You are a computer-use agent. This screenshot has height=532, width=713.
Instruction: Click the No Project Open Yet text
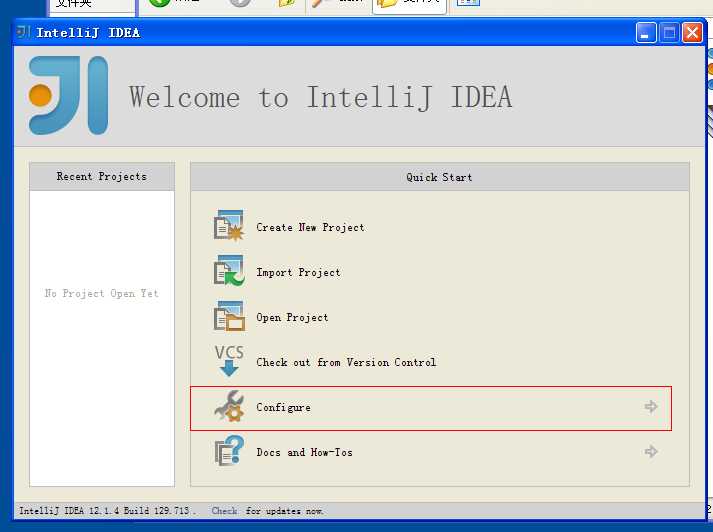[101, 293]
